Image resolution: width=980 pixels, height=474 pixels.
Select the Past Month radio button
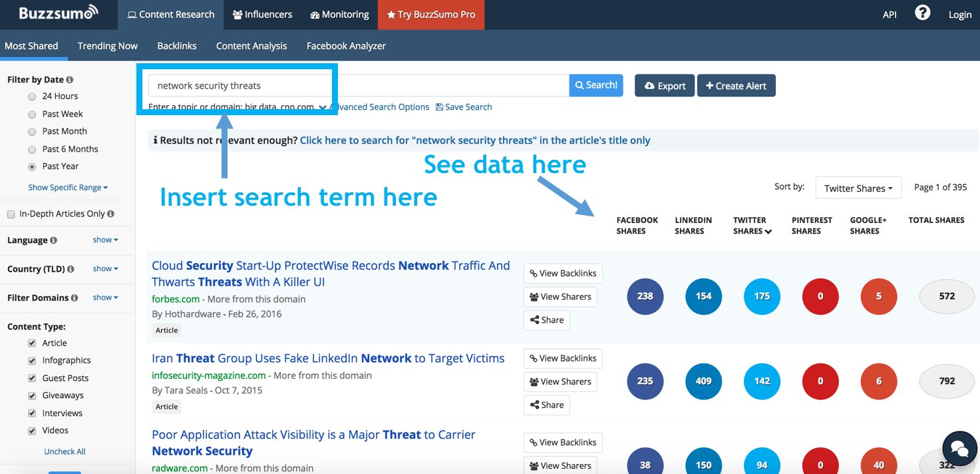coord(31,131)
